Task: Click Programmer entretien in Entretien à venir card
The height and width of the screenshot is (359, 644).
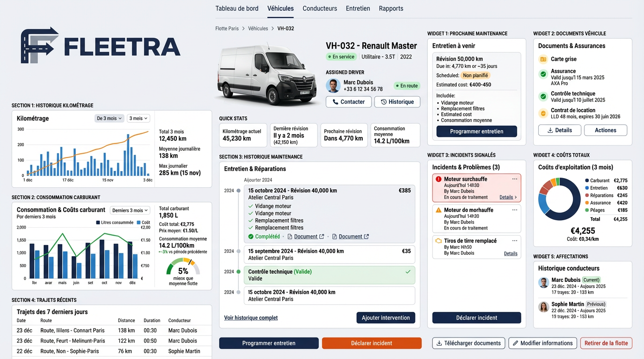Action: point(476,131)
